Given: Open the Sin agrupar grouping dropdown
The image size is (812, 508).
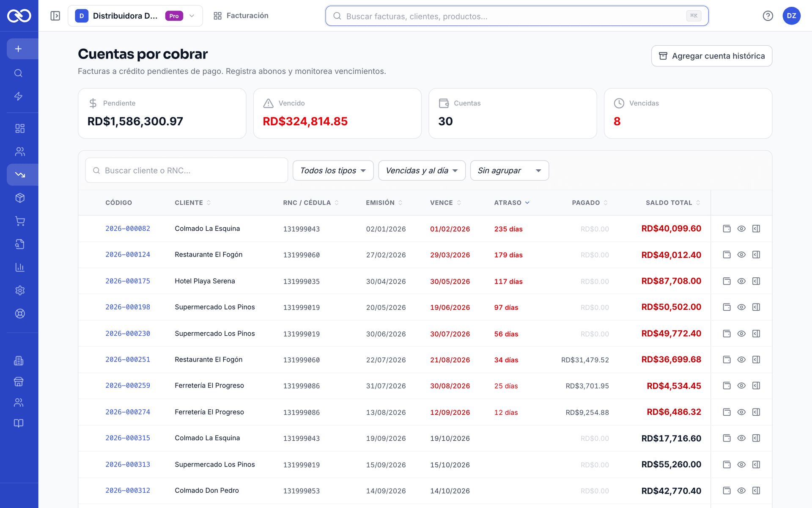Looking at the screenshot, I should [509, 171].
